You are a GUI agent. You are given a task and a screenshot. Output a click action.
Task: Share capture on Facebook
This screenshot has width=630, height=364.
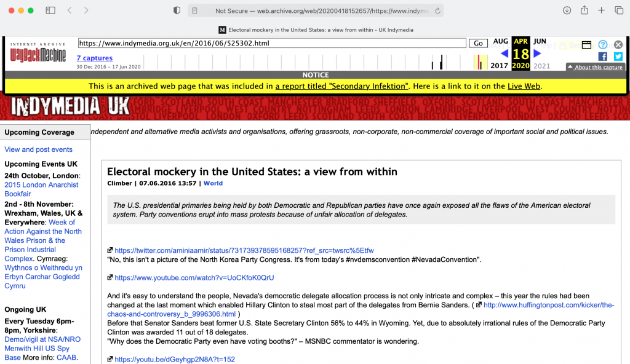(x=602, y=57)
